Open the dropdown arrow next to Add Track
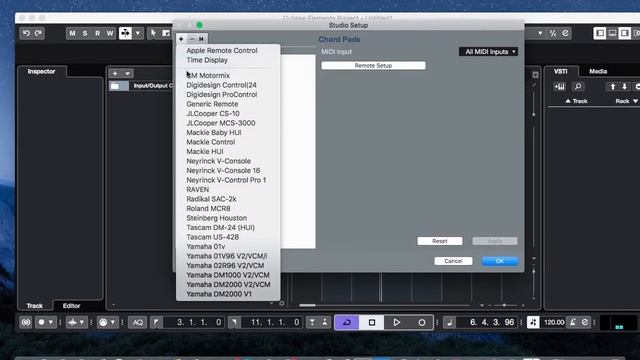This screenshot has width=640, height=360. 127,73
